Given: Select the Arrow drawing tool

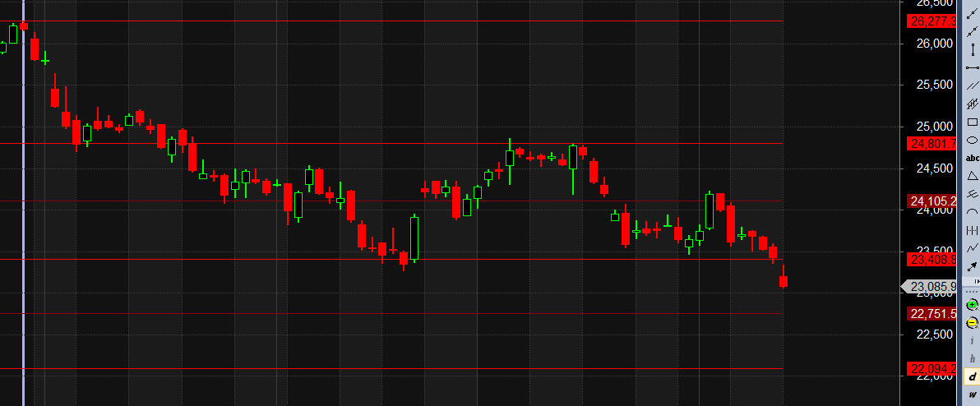Looking at the screenshot, I should (972, 266).
